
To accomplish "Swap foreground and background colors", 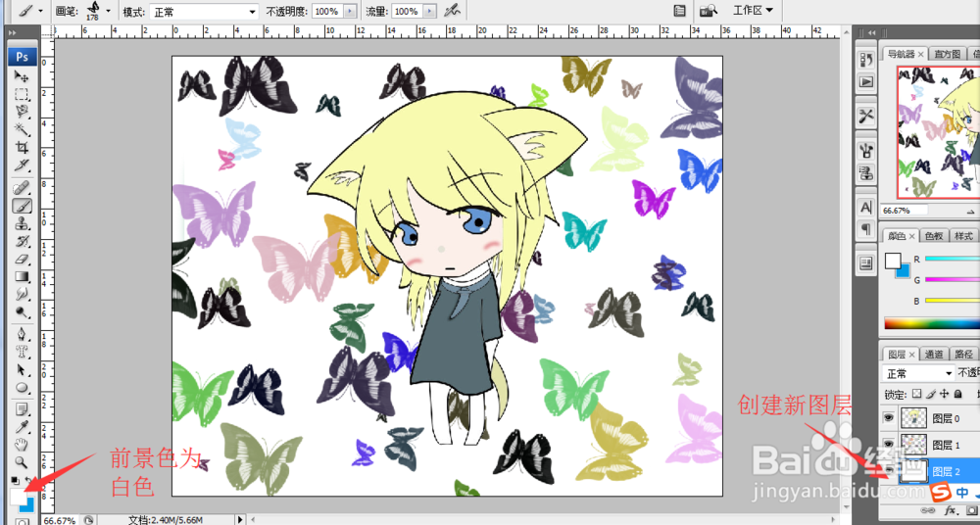I will click(28, 480).
